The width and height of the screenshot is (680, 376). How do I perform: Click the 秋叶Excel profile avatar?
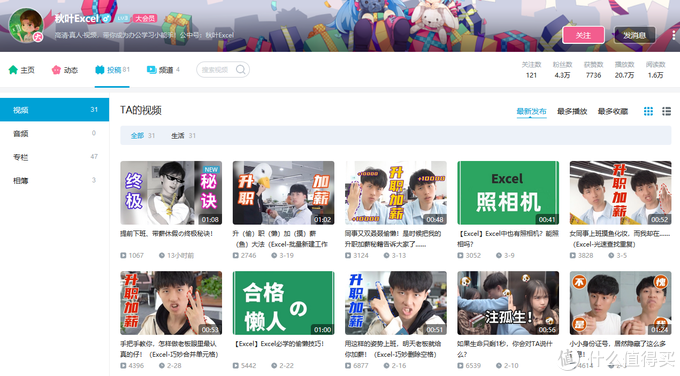(x=26, y=25)
